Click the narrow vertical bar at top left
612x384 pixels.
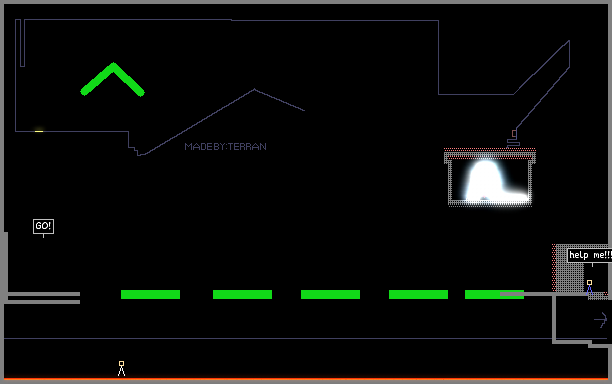pos(23,43)
